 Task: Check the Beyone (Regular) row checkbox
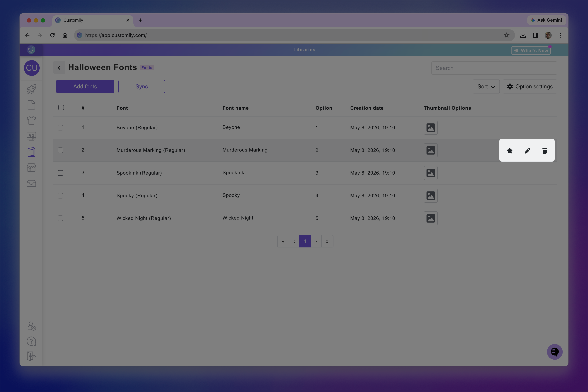pyautogui.click(x=60, y=128)
